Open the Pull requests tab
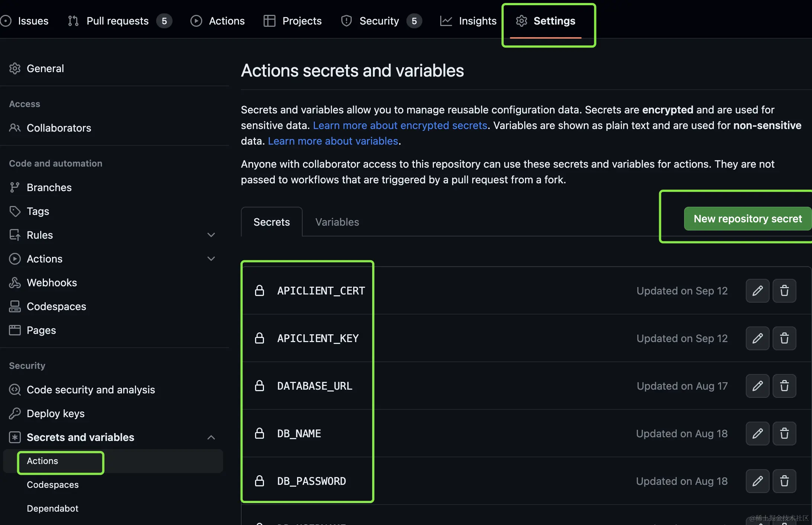Screen dimensions: 812x525 point(117,21)
